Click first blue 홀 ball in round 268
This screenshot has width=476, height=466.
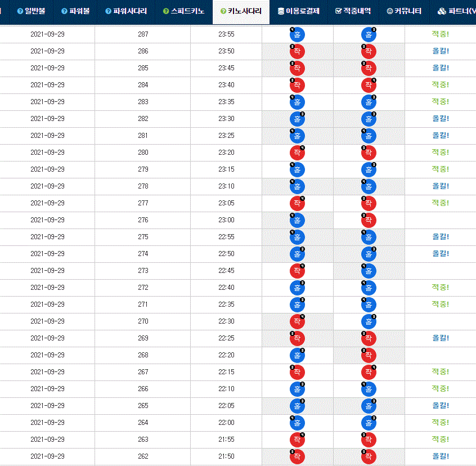[297, 355]
